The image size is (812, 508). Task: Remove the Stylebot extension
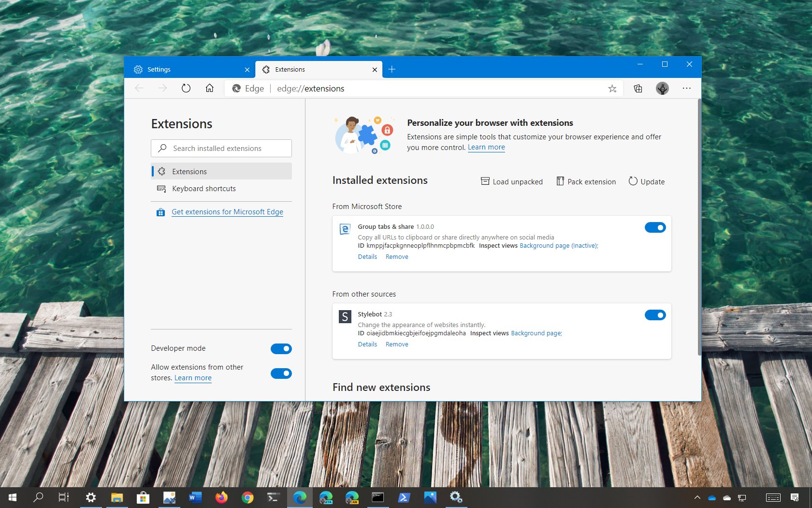(397, 344)
